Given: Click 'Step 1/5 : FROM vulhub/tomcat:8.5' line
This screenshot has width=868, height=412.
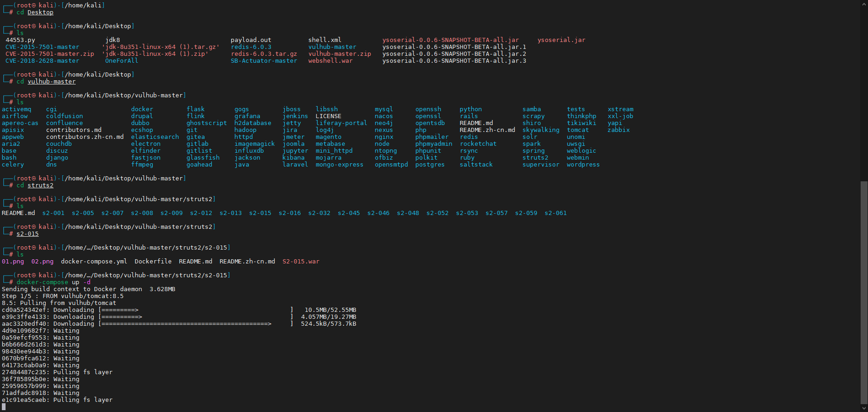Looking at the screenshot, I should pos(63,296).
